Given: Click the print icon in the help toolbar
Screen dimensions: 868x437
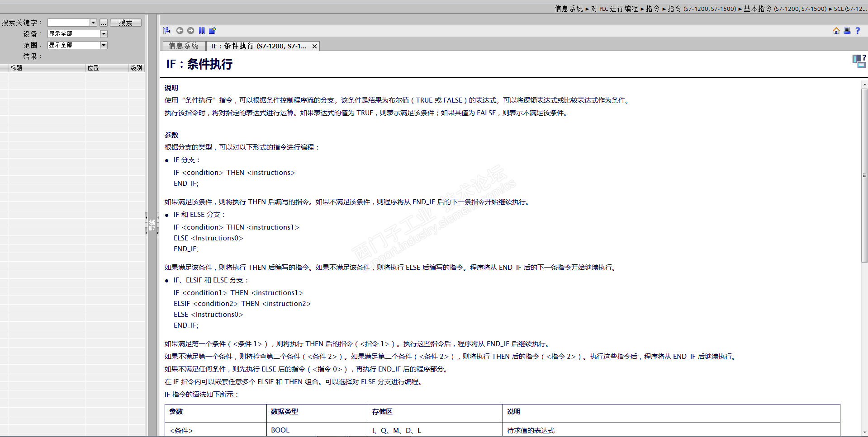Looking at the screenshot, I should (847, 31).
